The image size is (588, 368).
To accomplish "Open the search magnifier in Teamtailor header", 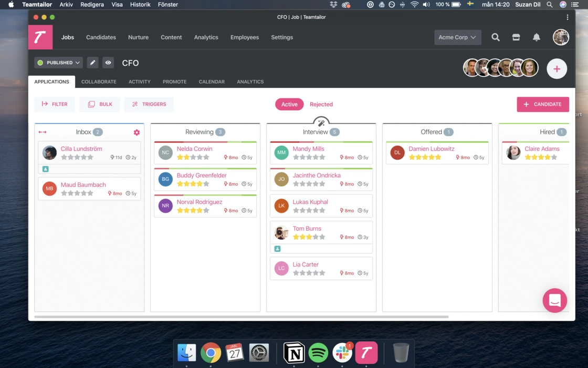I will tap(496, 37).
